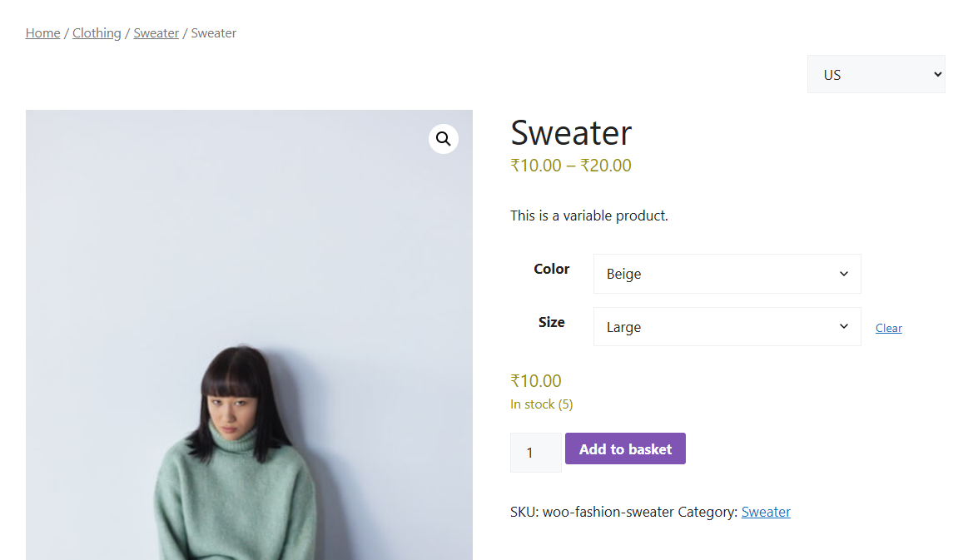Open the Color dropdown showing Beige

coord(727,274)
